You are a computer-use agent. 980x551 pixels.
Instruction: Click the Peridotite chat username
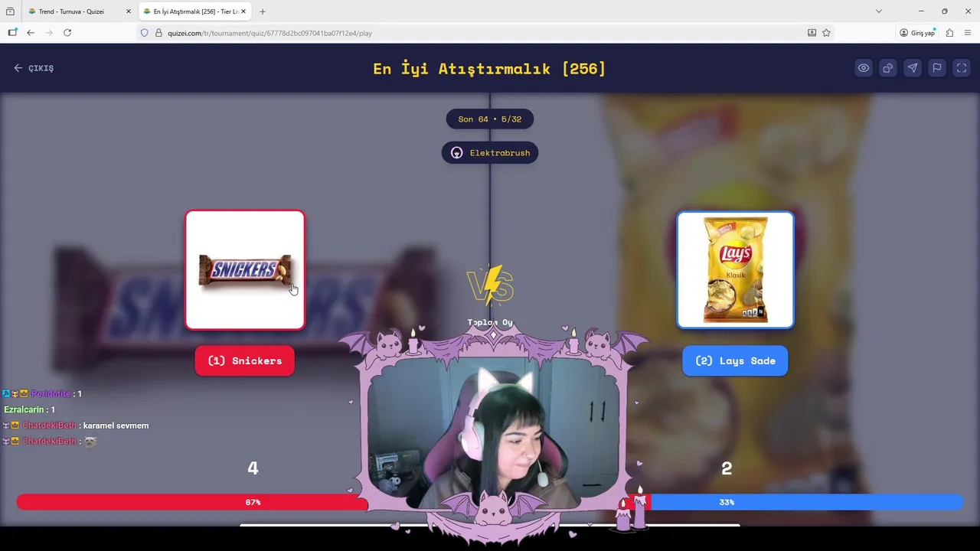click(51, 393)
